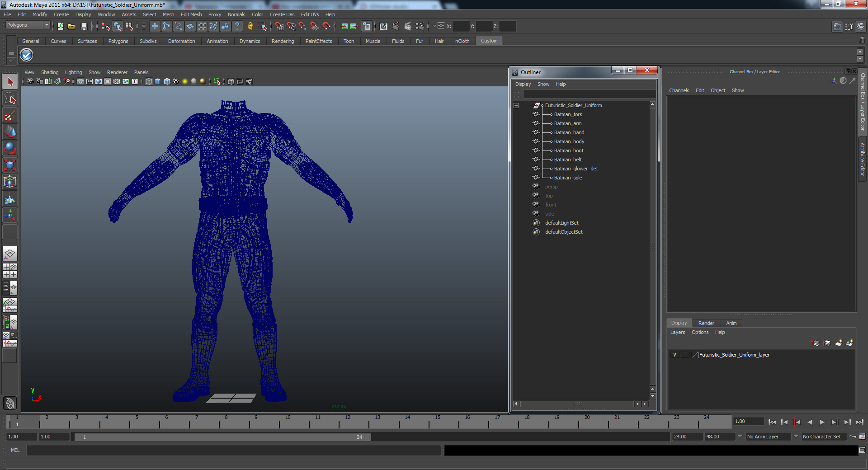Screen dimensions: 868x470
Task: Enable Snap to points magnet icon
Action: 303,26
